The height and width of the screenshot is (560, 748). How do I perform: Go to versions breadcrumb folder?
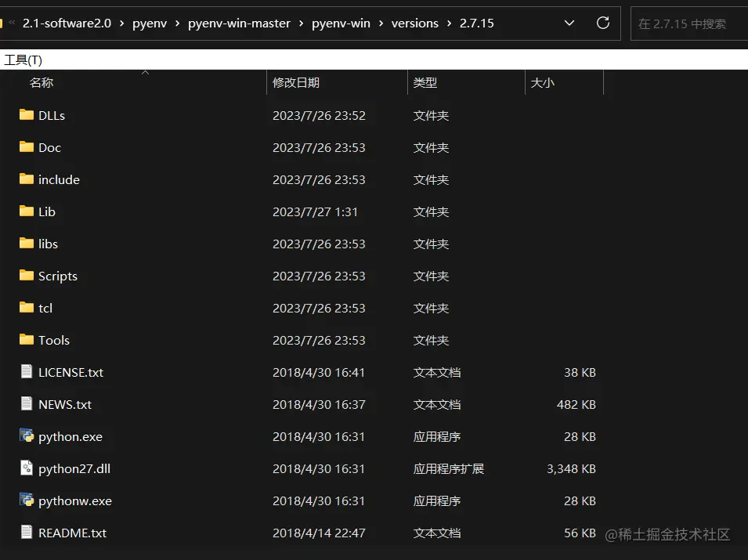(414, 23)
